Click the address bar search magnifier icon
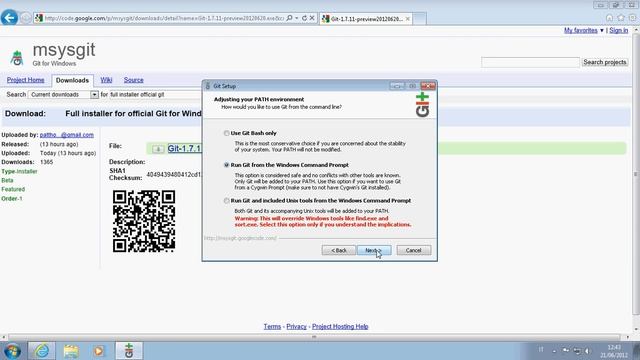Screen dimensions: 640x360 click(x=289, y=18)
